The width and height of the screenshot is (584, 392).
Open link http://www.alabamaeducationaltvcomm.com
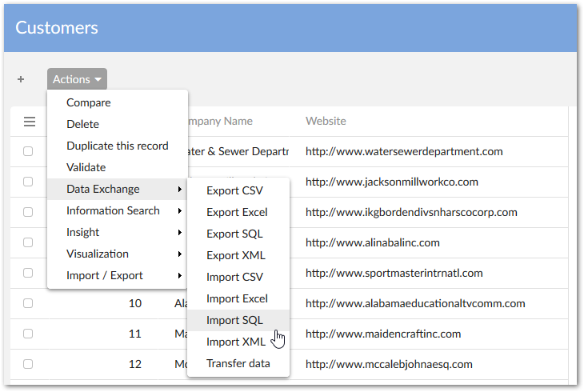point(415,303)
